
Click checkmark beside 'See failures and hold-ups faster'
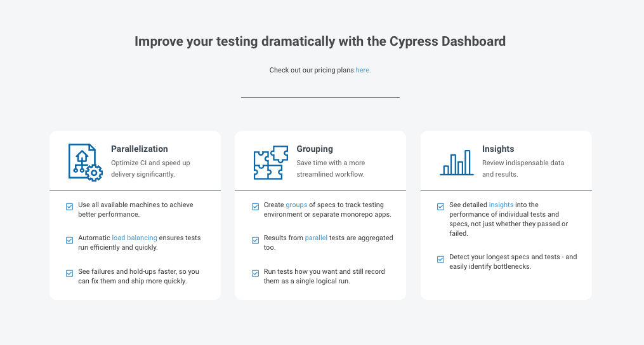click(x=69, y=273)
